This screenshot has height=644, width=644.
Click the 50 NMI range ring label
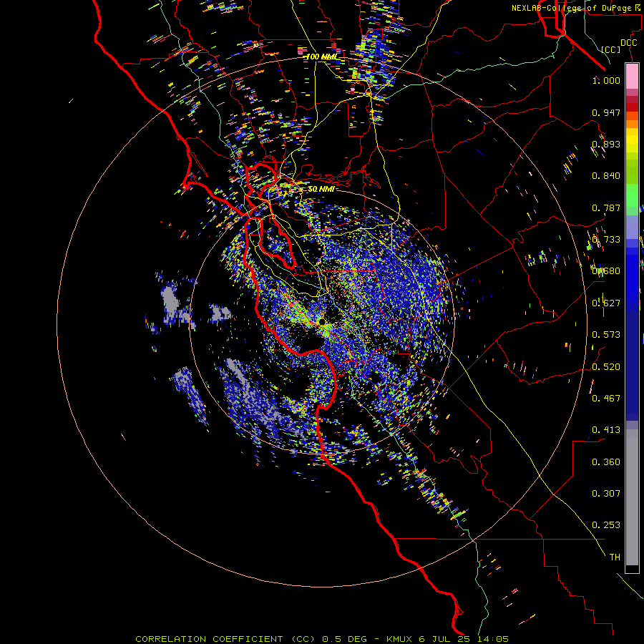[x=321, y=189]
